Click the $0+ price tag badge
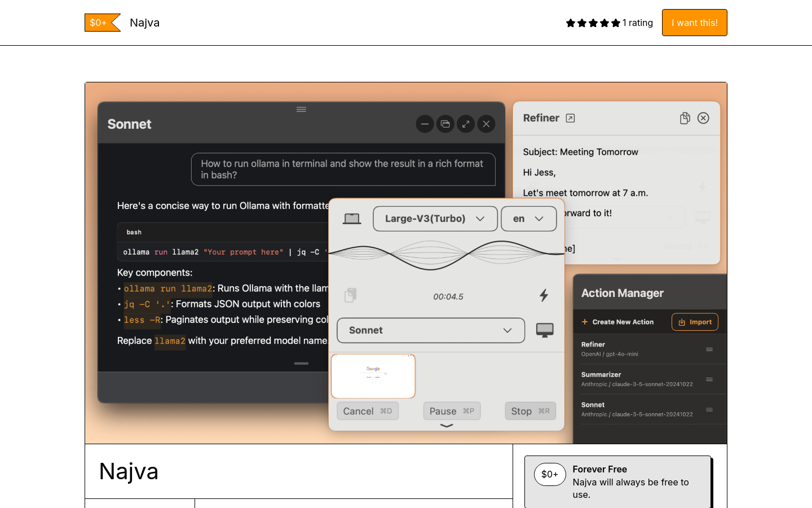Image resolution: width=812 pixels, height=508 pixels. (102, 23)
